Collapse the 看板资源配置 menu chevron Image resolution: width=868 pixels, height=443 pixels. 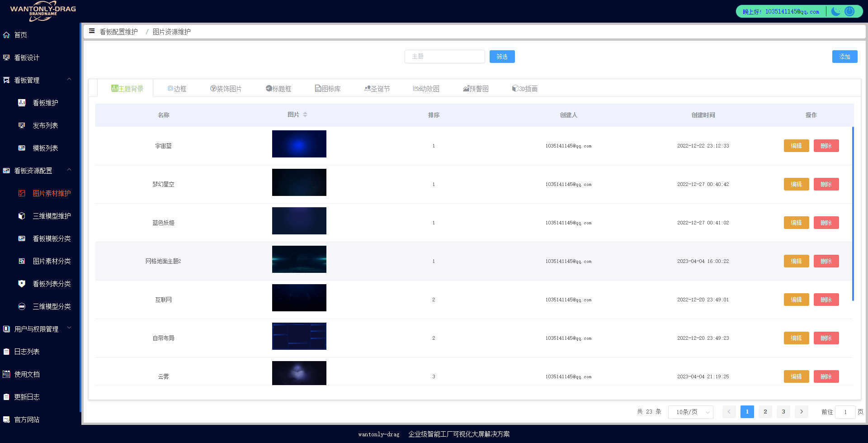[69, 170]
